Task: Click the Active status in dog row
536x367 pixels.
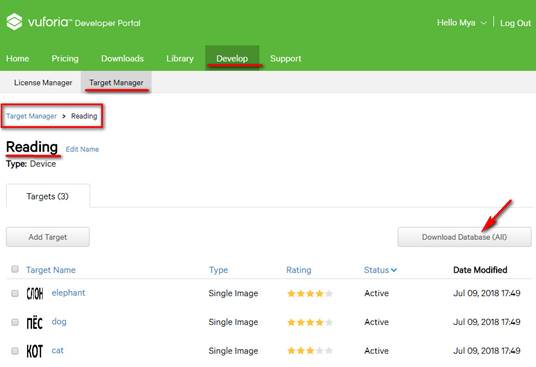Action: click(x=376, y=322)
